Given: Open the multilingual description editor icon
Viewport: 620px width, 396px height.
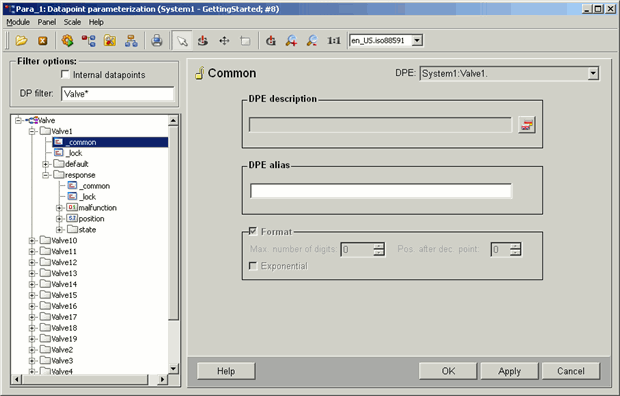Looking at the screenshot, I should (527, 125).
